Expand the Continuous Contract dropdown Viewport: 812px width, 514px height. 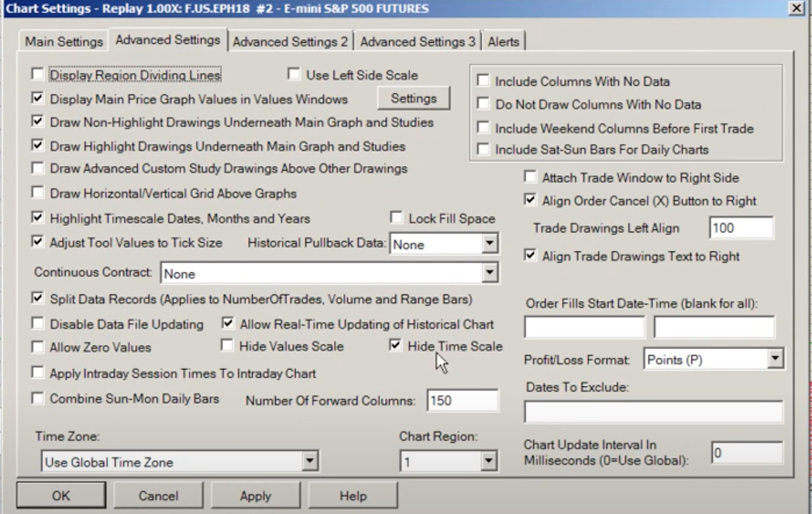[489, 273]
